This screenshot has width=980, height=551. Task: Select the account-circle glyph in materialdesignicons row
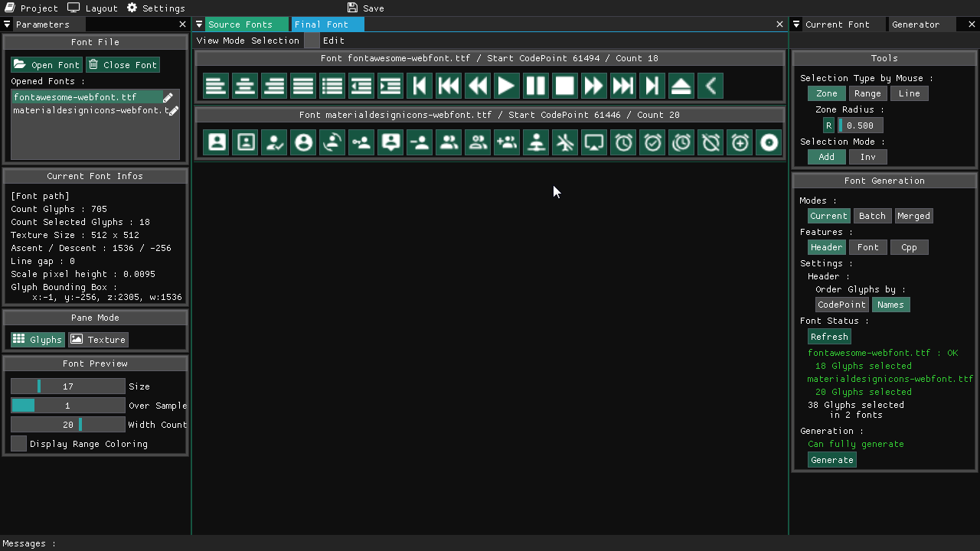point(302,142)
